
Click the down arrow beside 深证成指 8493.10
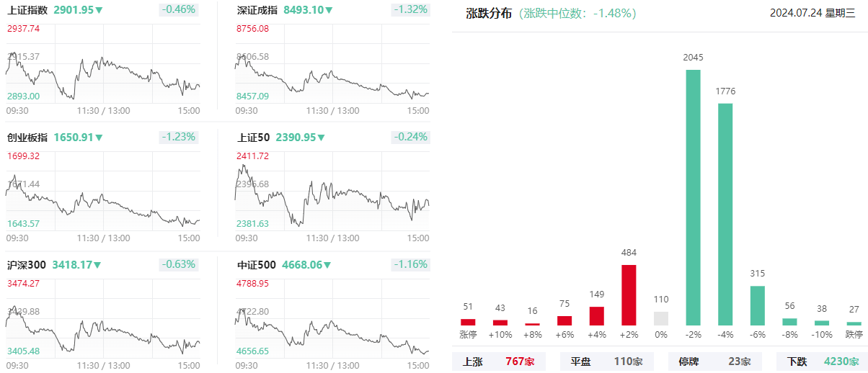(329, 11)
